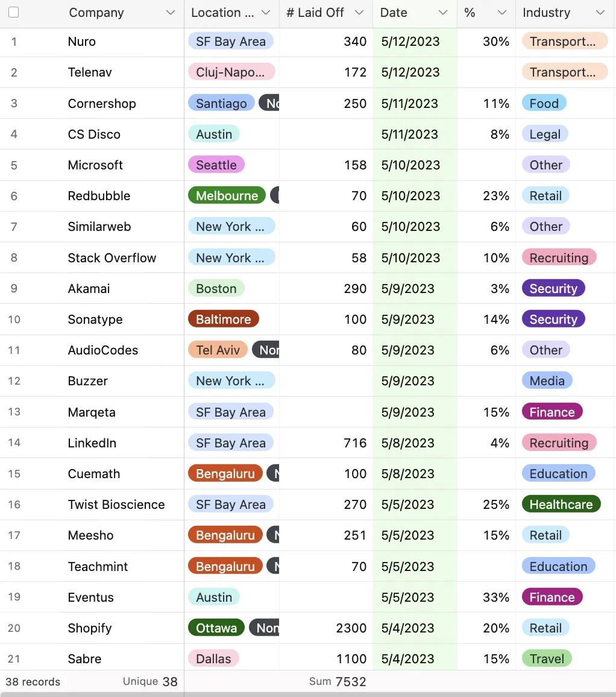The width and height of the screenshot is (616, 697).
Task: Click the Sum 7532 summary in footer
Action: [x=338, y=682]
